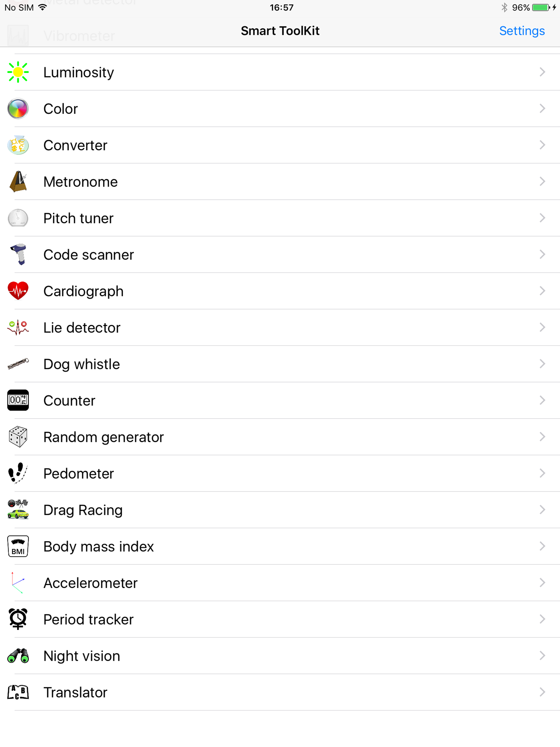Tap the Lie detector icon
Screen dimensions: 560x747
click(x=18, y=327)
